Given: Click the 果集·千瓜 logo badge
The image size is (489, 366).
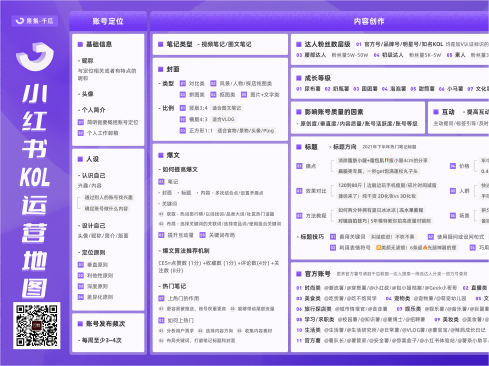Looking at the screenshot, I should [35, 21].
